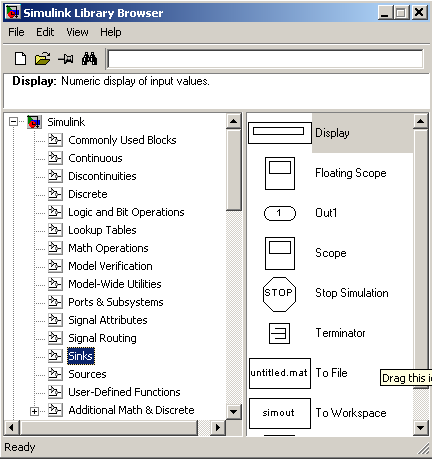The image size is (432, 459).
Task: Click the Math Operations library icon
Action: coord(55,248)
